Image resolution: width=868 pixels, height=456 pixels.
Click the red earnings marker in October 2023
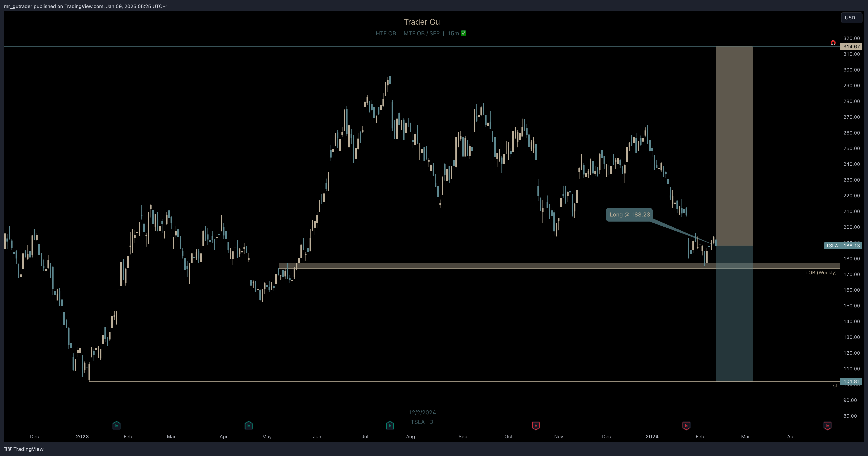[536, 426]
